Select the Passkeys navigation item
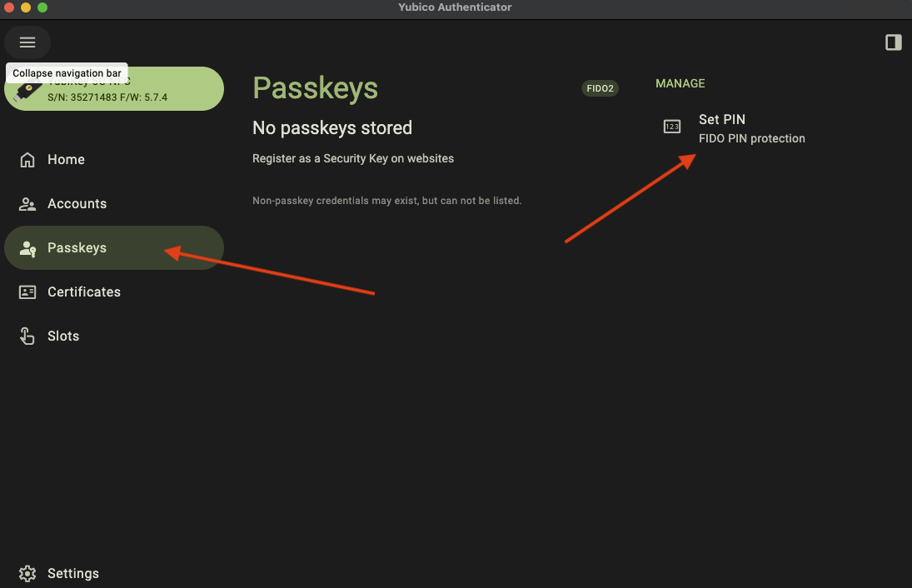 pyautogui.click(x=114, y=247)
